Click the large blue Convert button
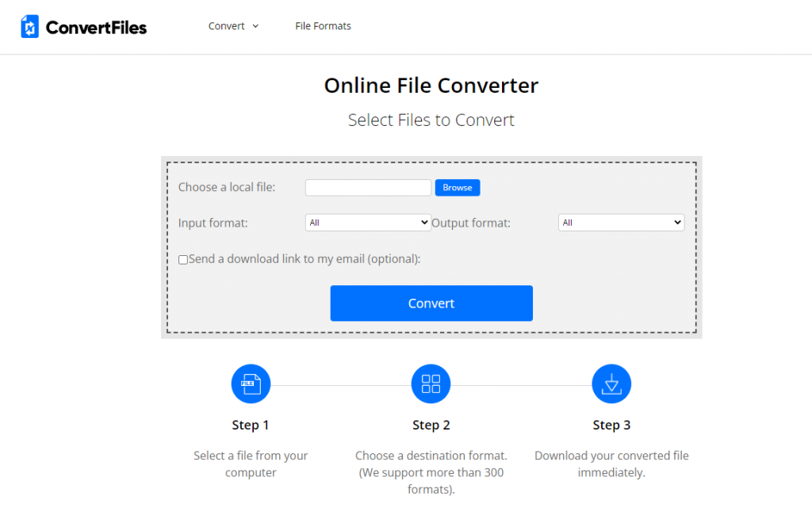The image size is (812, 523). pyautogui.click(x=431, y=303)
